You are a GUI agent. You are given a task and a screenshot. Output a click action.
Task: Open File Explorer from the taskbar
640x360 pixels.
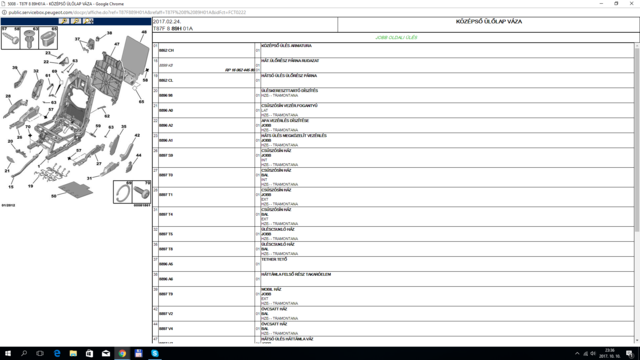[x=73, y=353]
